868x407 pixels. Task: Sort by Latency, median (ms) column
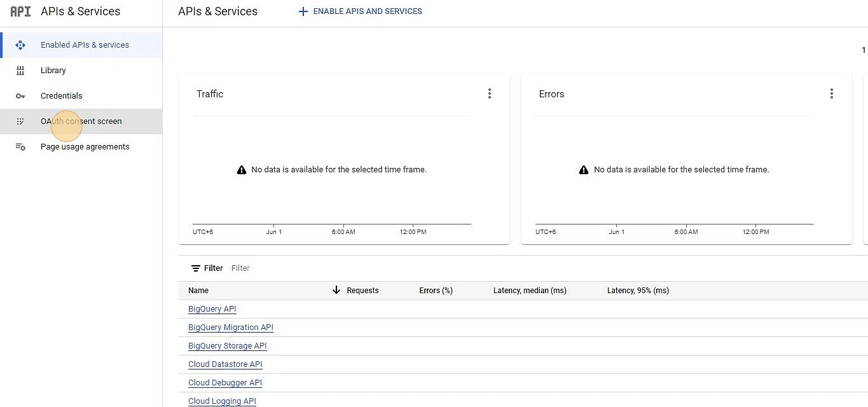point(530,291)
